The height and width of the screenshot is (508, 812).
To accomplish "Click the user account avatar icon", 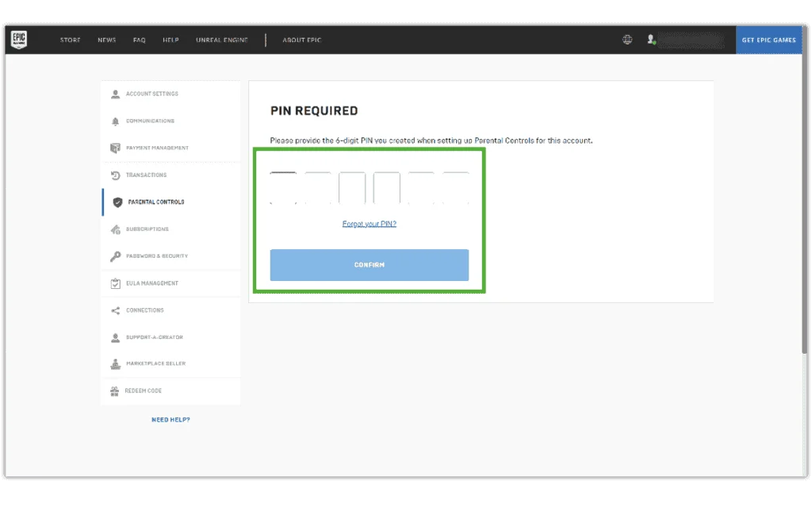I will [x=651, y=40].
